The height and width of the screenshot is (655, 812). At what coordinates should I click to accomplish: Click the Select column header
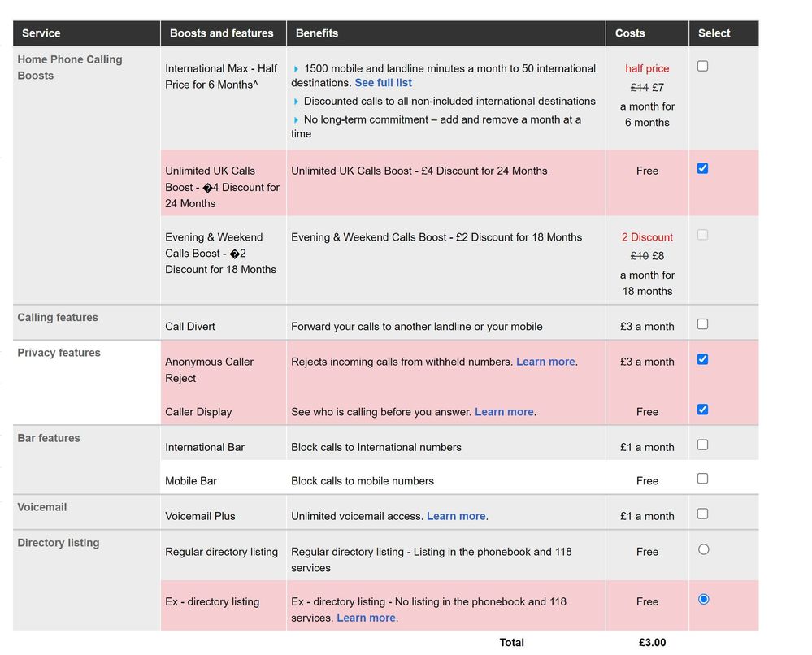click(714, 33)
